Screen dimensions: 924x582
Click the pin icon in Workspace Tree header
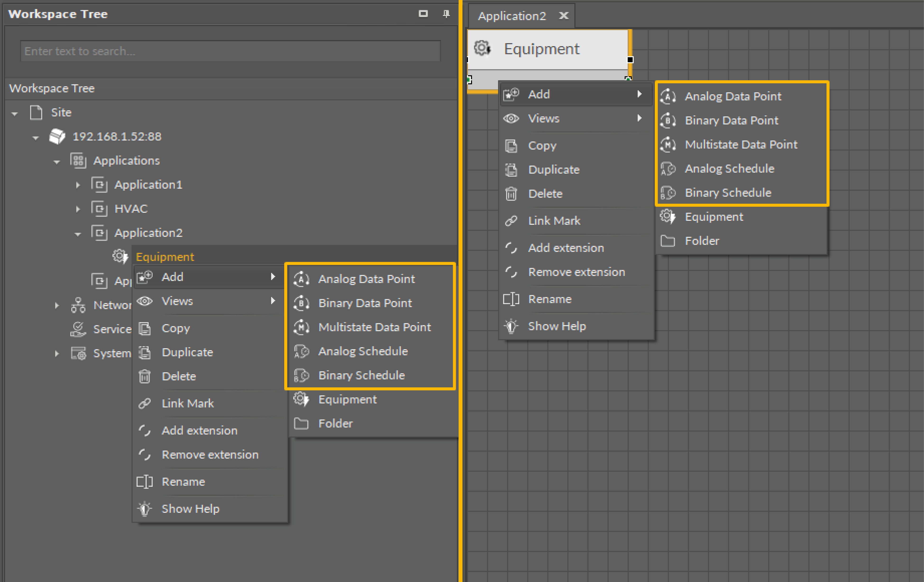pyautogui.click(x=446, y=14)
